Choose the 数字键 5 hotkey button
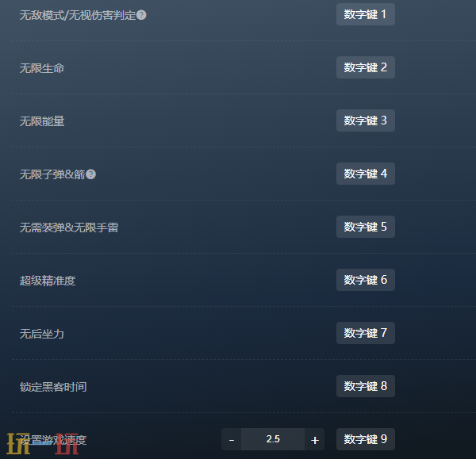Screen dimensions: 476x459 (366, 227)
